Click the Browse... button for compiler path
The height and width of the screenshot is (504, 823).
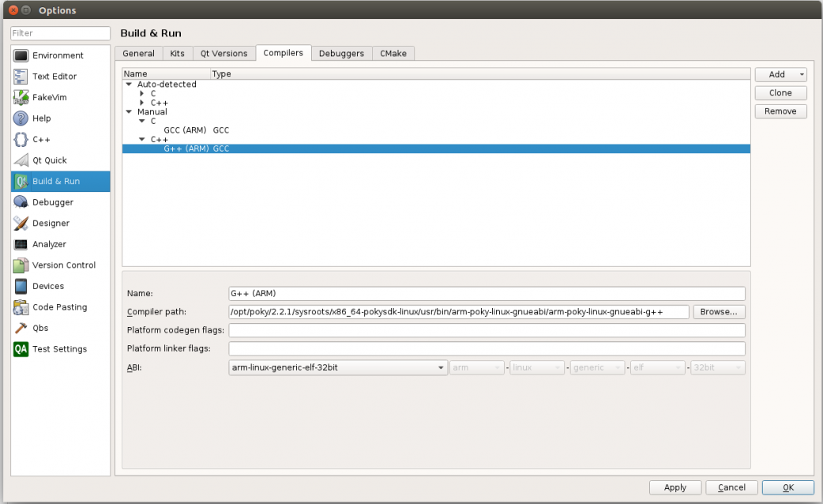pyautogui.click(x=719, y=312)
